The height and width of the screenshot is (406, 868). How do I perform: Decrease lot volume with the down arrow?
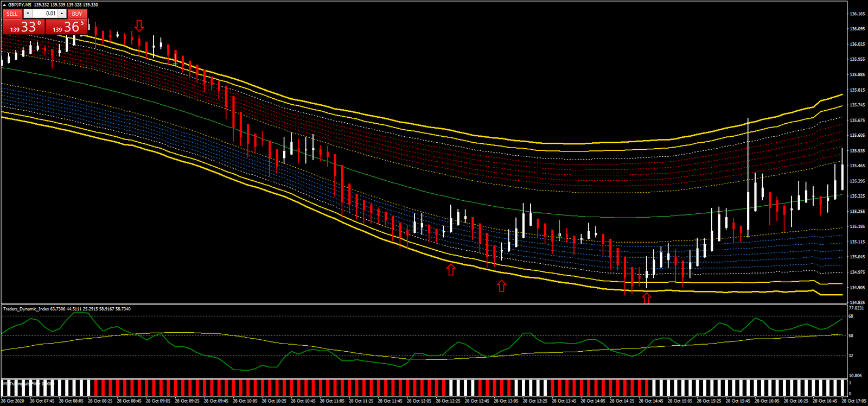pyautogui.click(x=28, y=14)
